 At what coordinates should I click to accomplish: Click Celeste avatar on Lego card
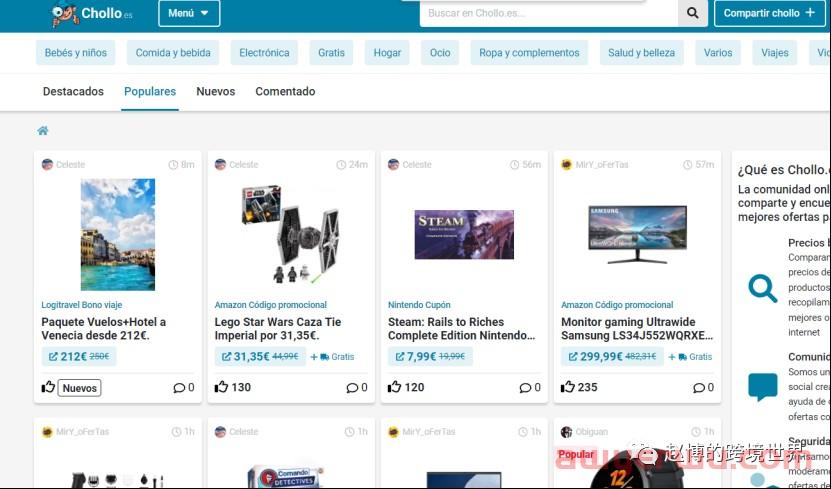220,165
